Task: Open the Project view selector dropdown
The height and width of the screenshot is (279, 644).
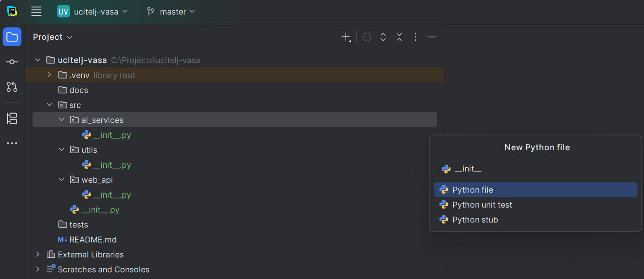Action: click(52, 37)
